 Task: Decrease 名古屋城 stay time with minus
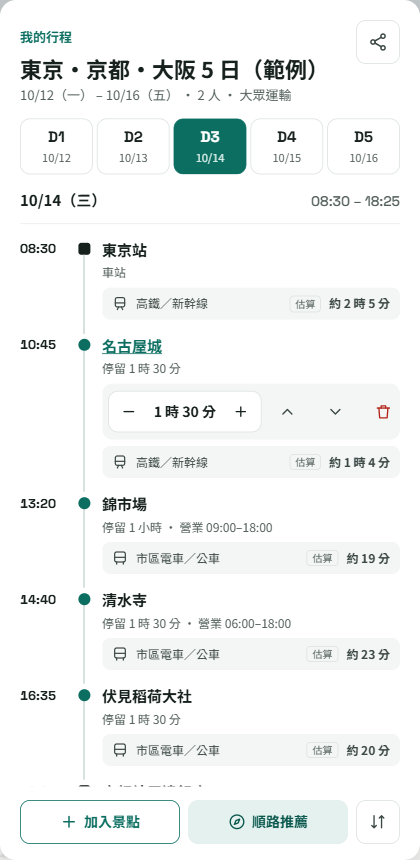click(x=129, y=412)
